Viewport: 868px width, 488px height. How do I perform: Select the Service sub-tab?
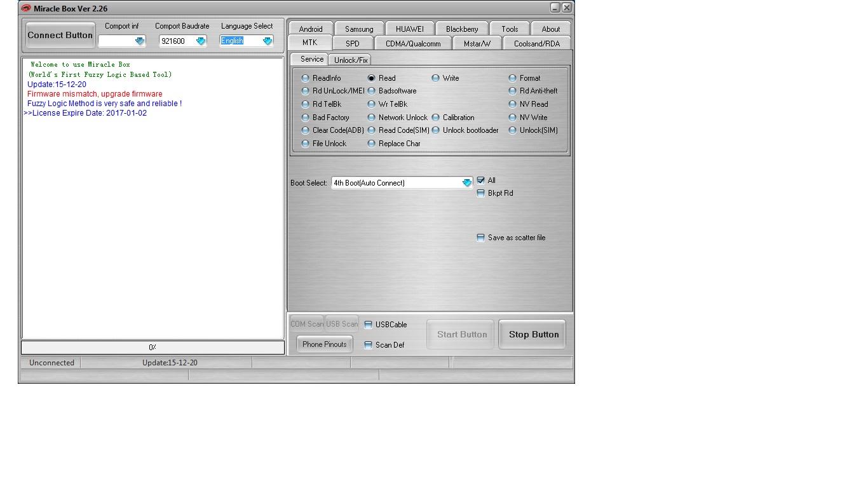coord(309,59)
